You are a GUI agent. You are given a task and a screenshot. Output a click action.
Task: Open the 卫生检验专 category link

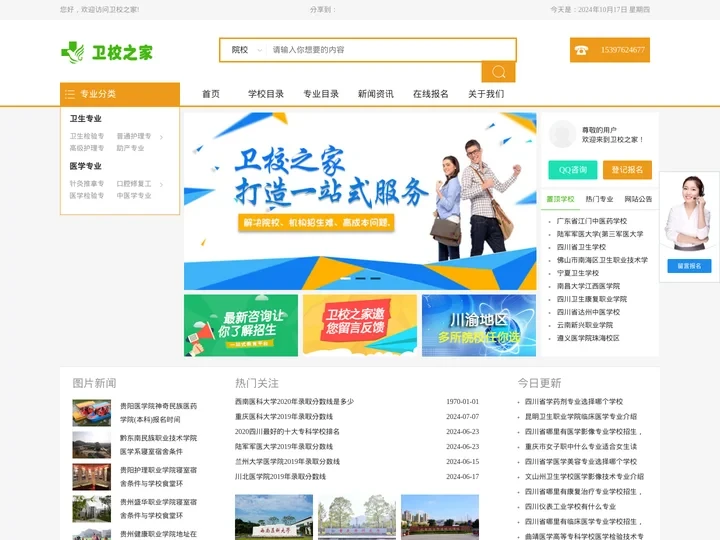87,136
